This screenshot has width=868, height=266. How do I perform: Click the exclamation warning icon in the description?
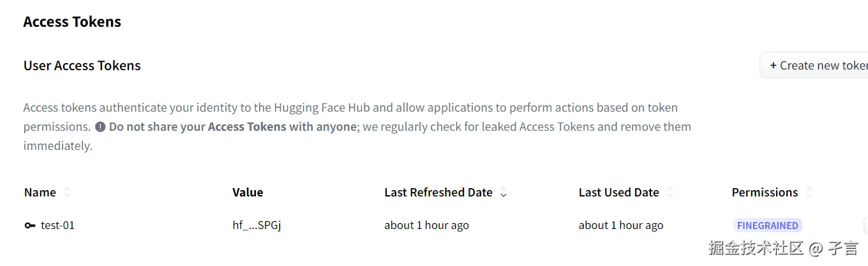coord(100,126)
